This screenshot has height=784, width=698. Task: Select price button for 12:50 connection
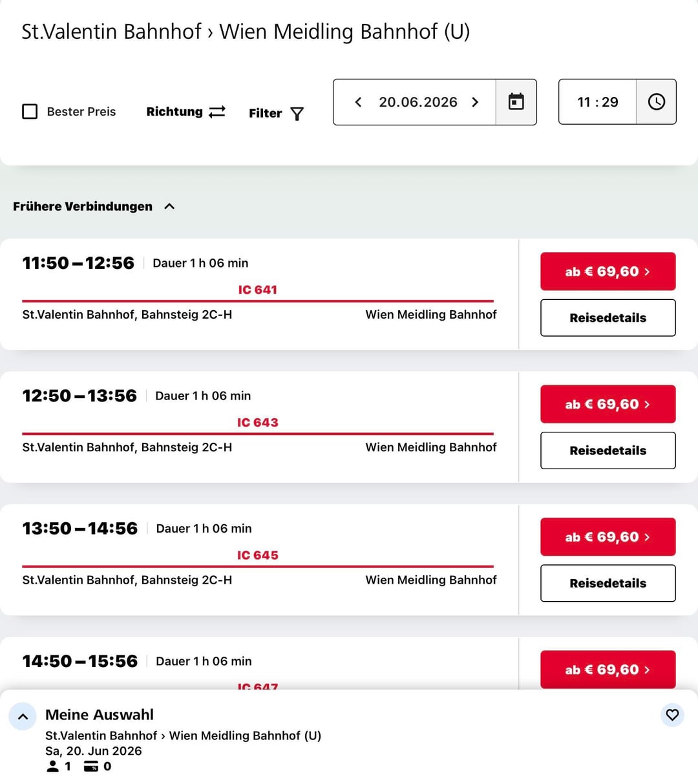click(608, 405)
